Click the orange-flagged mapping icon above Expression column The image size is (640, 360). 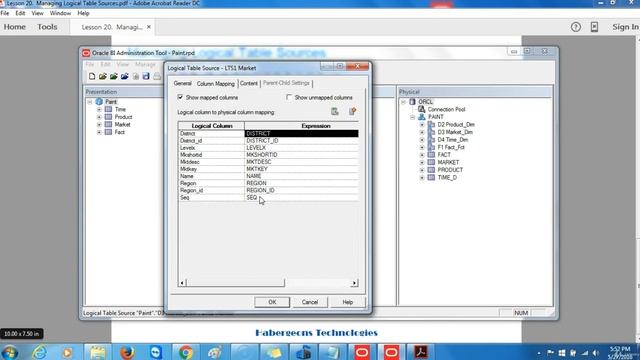point(352,111)
